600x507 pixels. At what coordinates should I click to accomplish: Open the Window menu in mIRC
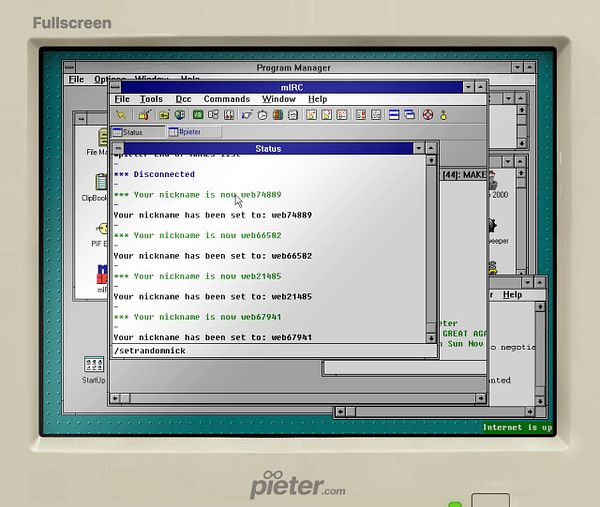pyautogui.click(x=279, y=99)
